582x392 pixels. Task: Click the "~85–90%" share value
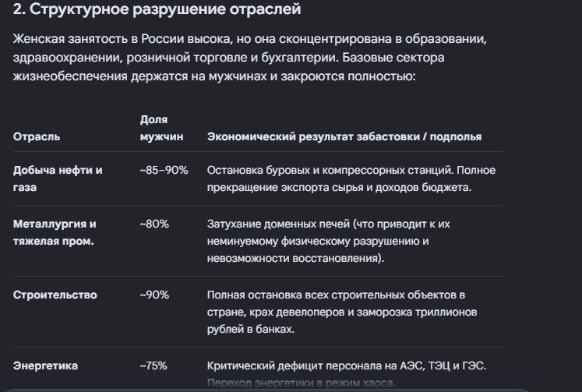164,170
